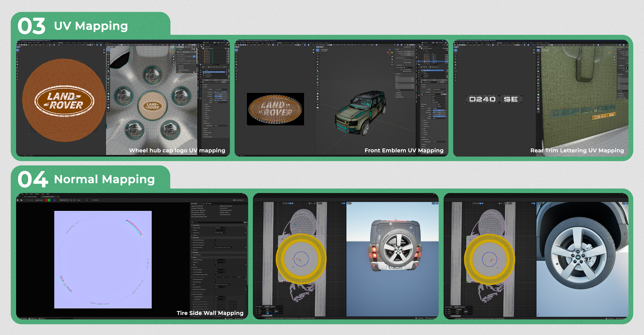Toggle the Green channel in texture editor
The width and height of the screenshot is (644, 335).
point(49,200)
